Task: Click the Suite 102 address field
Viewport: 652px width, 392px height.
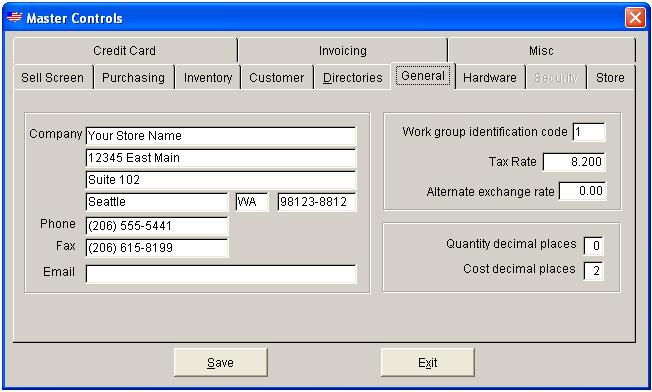Action: coord(221,180)
